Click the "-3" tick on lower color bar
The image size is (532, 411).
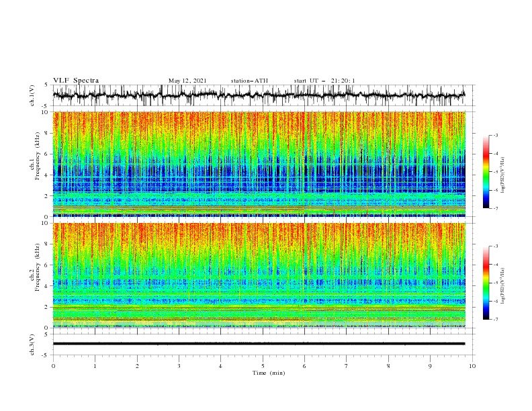point(495,246)
